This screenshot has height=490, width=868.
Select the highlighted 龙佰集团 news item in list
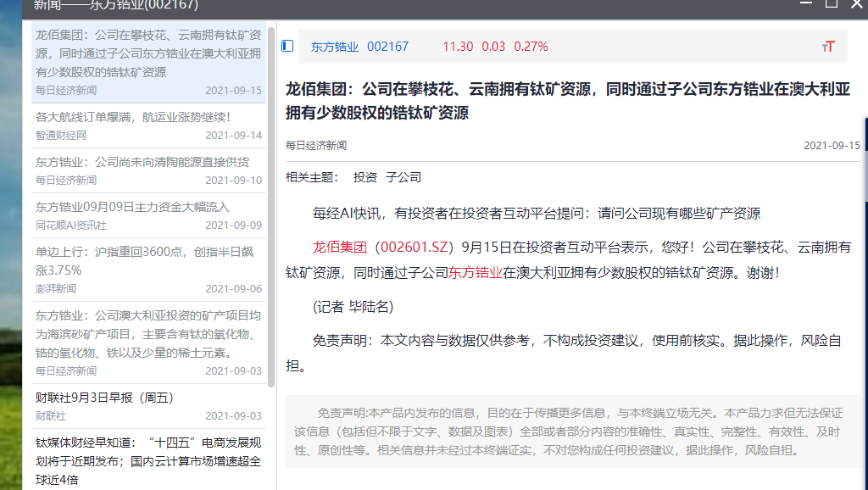148,62
